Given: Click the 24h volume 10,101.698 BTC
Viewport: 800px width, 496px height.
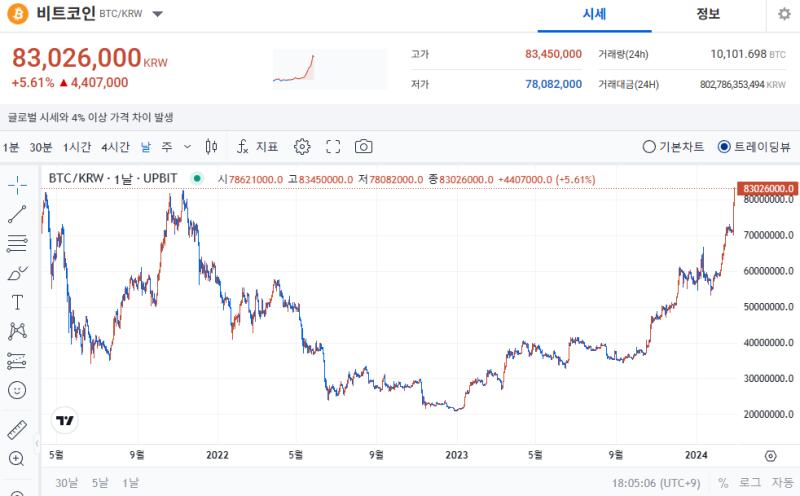Looking at the screenshot, I should tap(748, 54).
